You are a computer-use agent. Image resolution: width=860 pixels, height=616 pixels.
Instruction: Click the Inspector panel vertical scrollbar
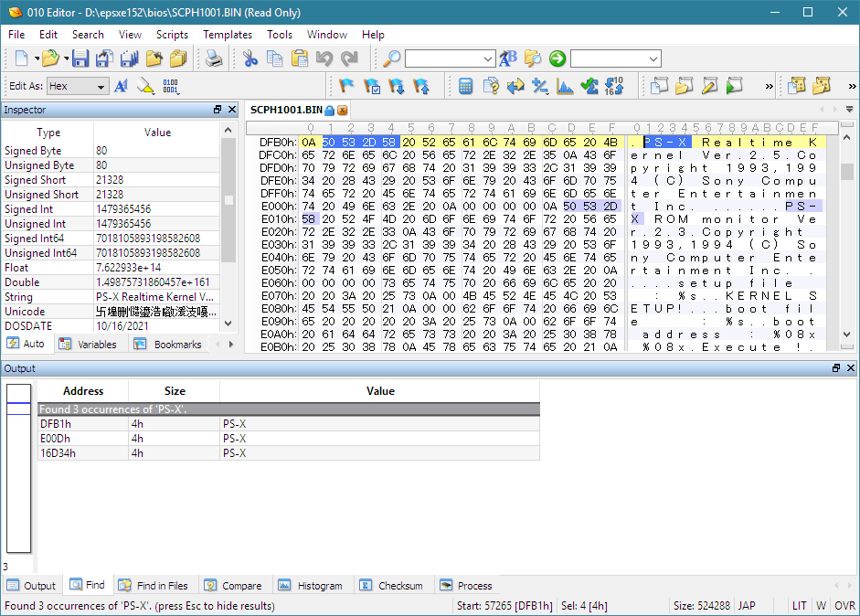(x=228, y=227)
